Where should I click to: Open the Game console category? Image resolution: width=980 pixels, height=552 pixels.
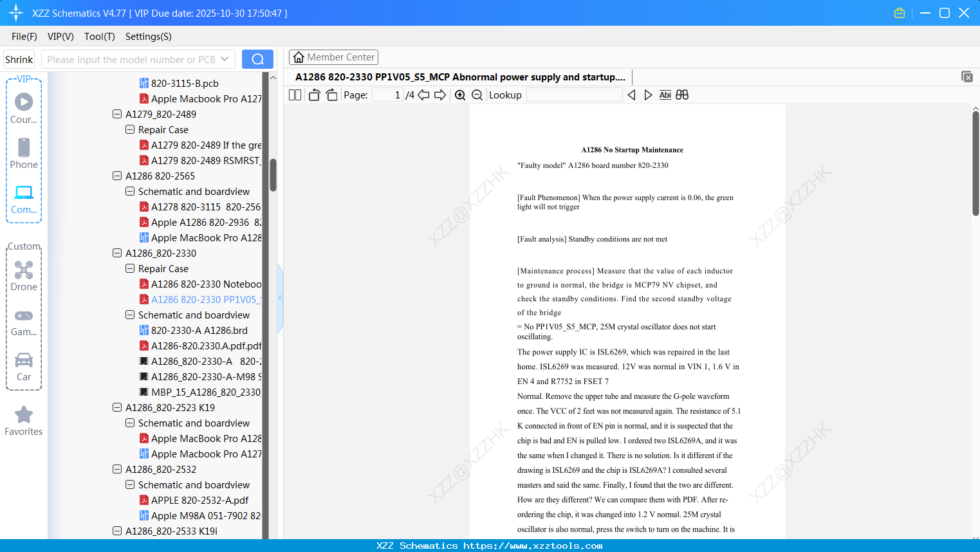tap(24, 323)
